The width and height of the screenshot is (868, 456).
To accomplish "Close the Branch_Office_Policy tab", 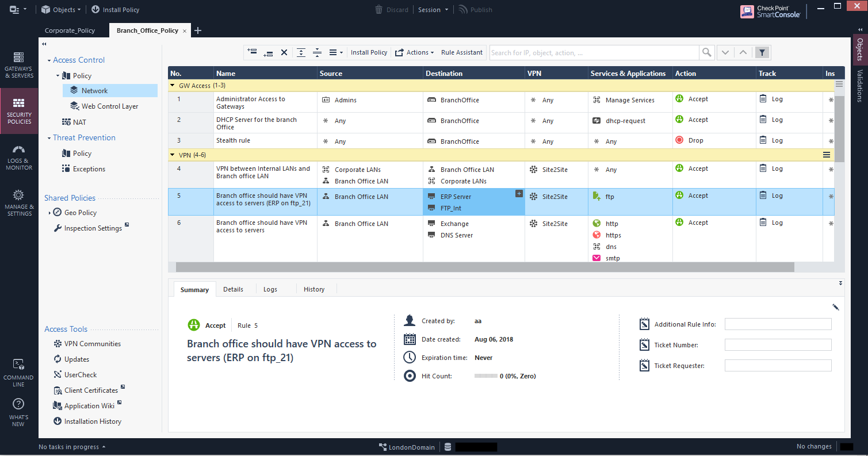I will click(x=185, y=31).
